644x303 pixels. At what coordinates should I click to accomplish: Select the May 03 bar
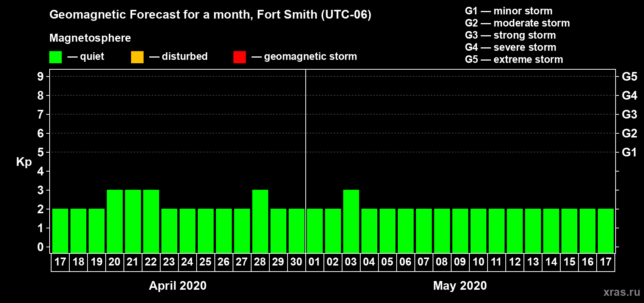pos(351,221)
